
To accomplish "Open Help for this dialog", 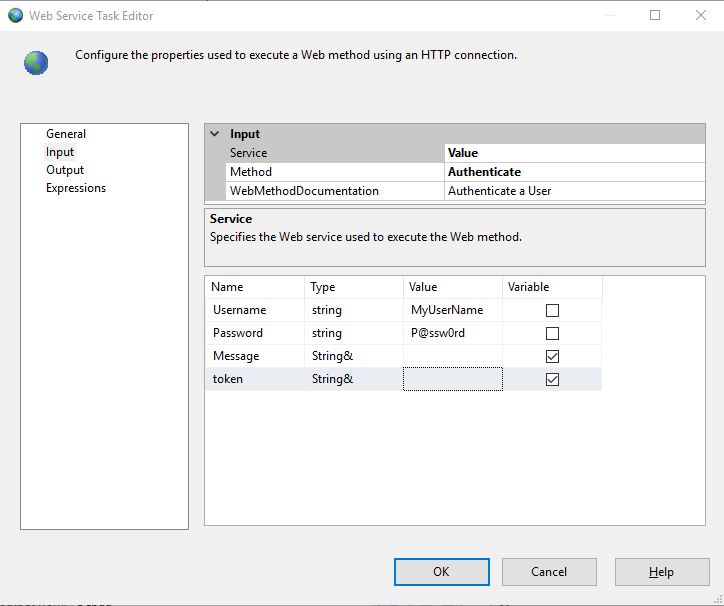I will click(661, 572).
